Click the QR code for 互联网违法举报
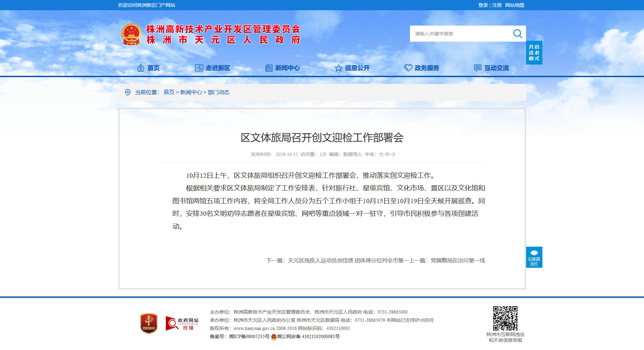The image size is (644, 350). click(x=505, y=318)
